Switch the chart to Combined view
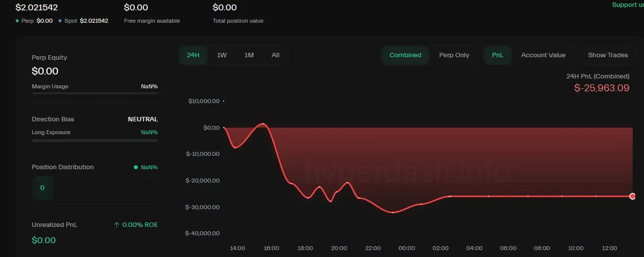 tap(405, 55)
